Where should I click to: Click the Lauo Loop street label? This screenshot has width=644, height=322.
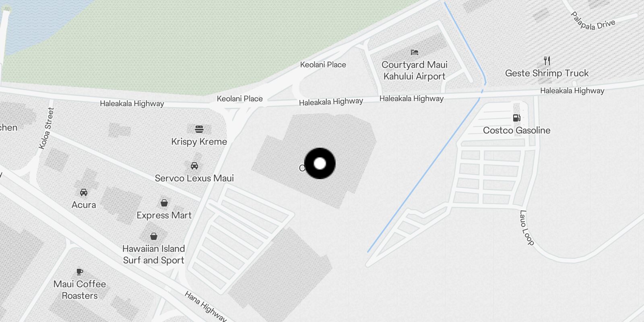pyautogui.click(x=526, y=228)
